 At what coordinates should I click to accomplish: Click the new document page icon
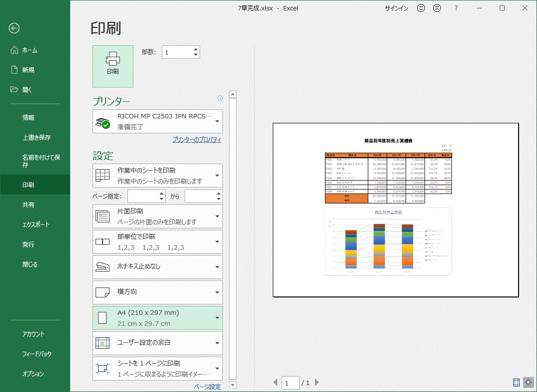click(x=14, y=70)
